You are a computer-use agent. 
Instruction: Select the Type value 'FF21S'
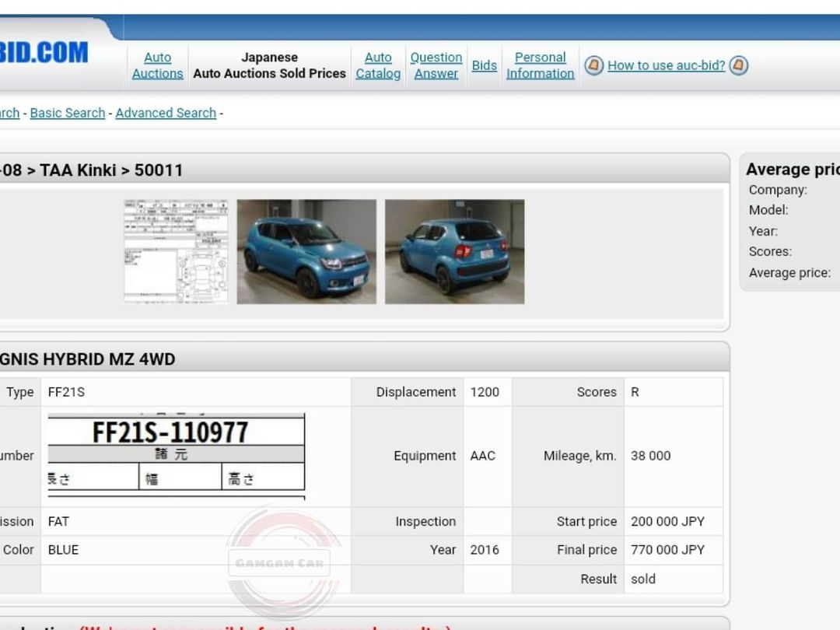[66, 392]
